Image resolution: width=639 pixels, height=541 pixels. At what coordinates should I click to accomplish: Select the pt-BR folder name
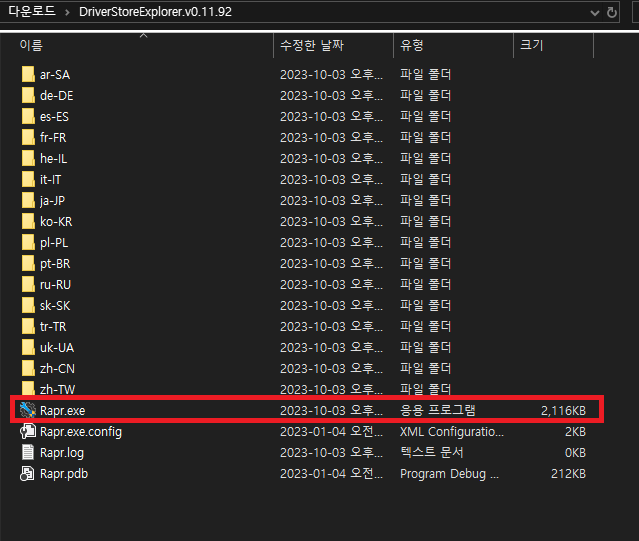pos(55,264)
